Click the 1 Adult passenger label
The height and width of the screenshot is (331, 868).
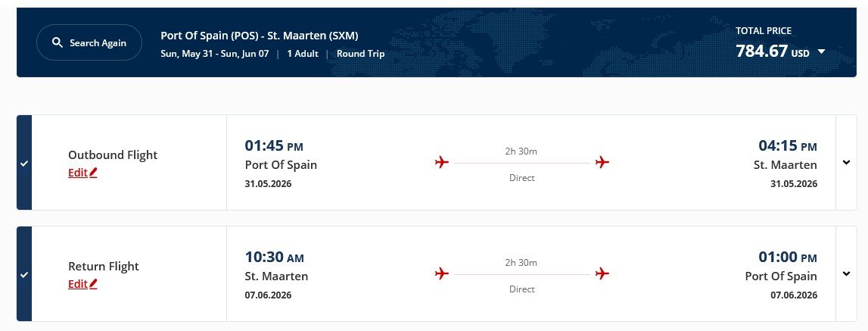point(301,54)
